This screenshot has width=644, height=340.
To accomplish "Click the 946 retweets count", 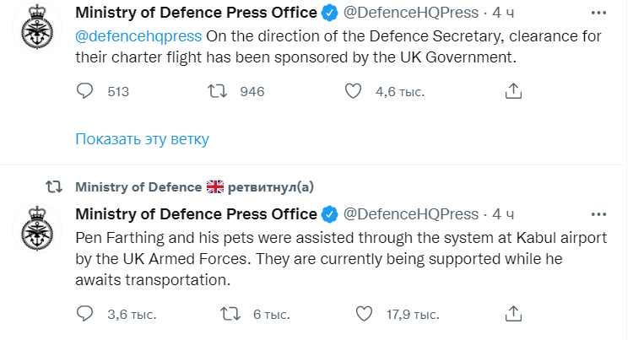I will coord(252,91).
